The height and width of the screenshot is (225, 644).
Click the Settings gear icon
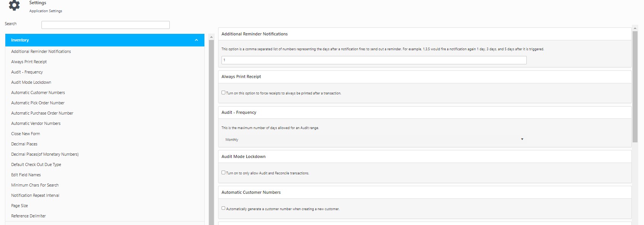tap(14, 5)
